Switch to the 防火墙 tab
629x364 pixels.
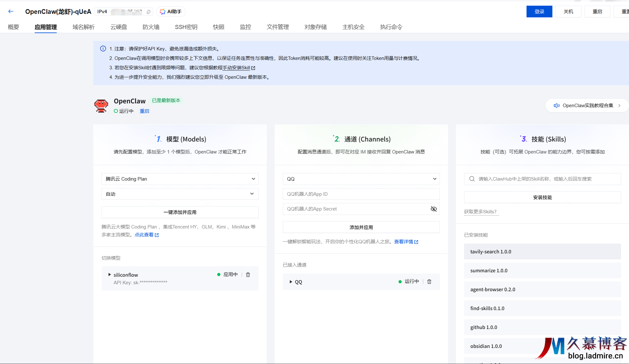click(151, 27)
